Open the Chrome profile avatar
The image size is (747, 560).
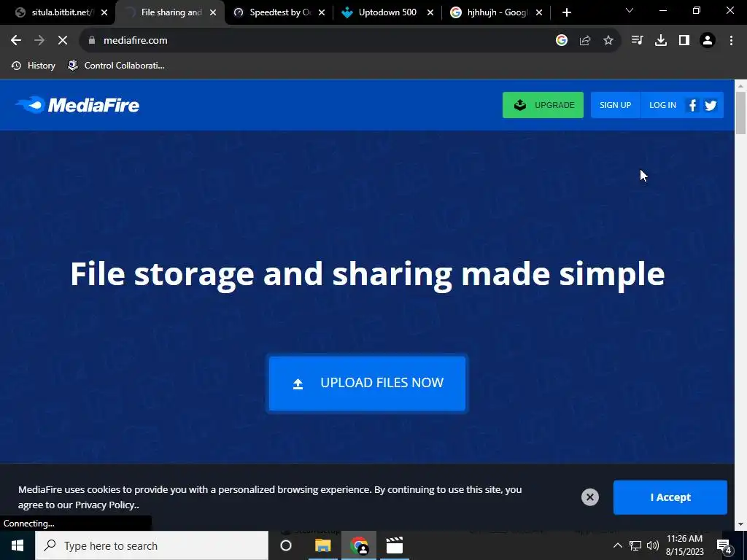708,41
